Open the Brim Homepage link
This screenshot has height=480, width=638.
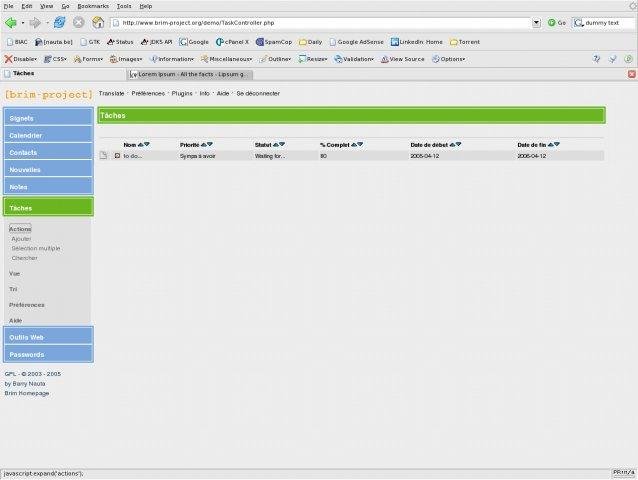point(27,393)
